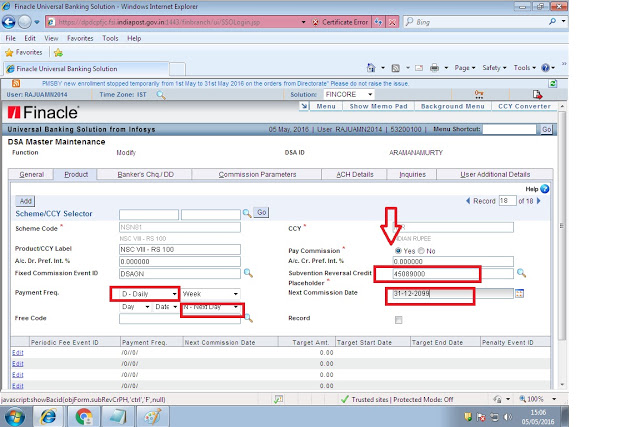Viewport: 640px width, 427px height.
Task: Click Fixed Commission Event ID search magnifier
Action: pyautogui.click(x=248, y=273)
